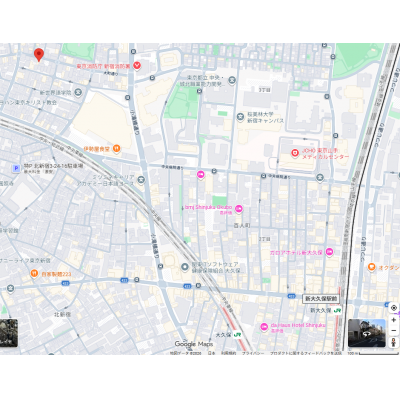The image size is (400, 400).
Task: Open the 桜美林大学 新宿キャンパス university marker
Action: pos(240,117)
